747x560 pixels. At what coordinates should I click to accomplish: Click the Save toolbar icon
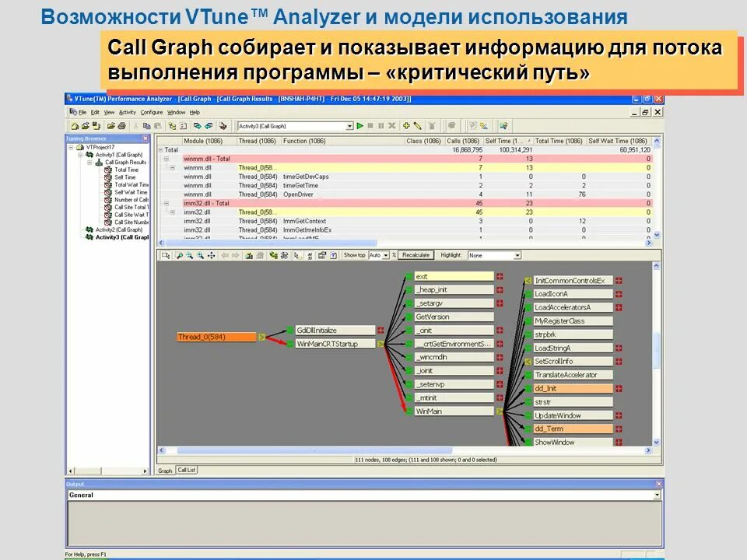coord(96,126)
